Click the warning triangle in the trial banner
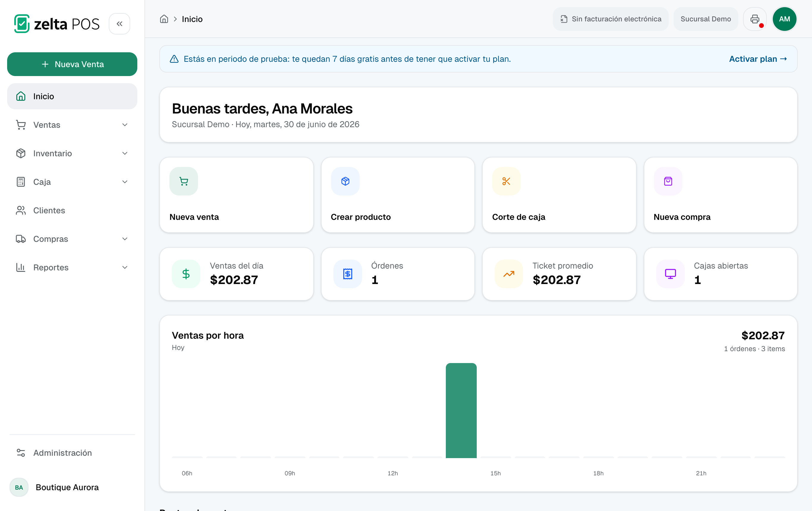Screen dimensions: 812x511 pyautogui.click(x=174, y=59)
